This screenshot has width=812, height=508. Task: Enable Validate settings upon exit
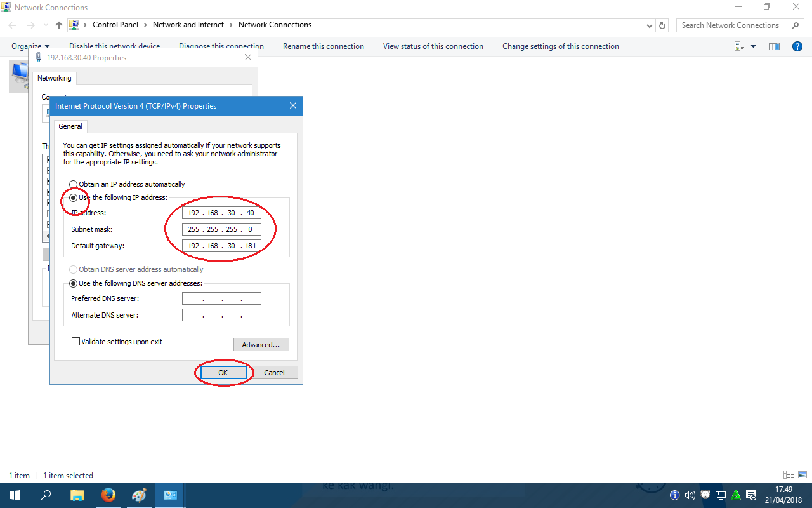75,341
